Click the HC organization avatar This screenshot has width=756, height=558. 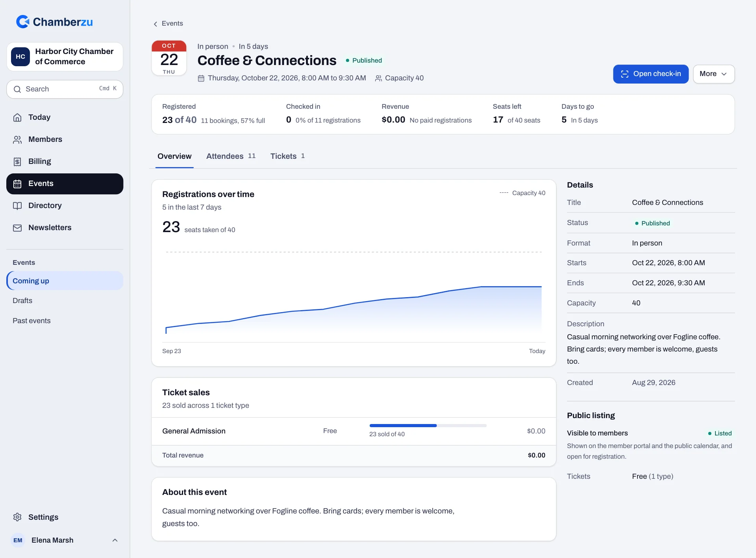[20, 57]
